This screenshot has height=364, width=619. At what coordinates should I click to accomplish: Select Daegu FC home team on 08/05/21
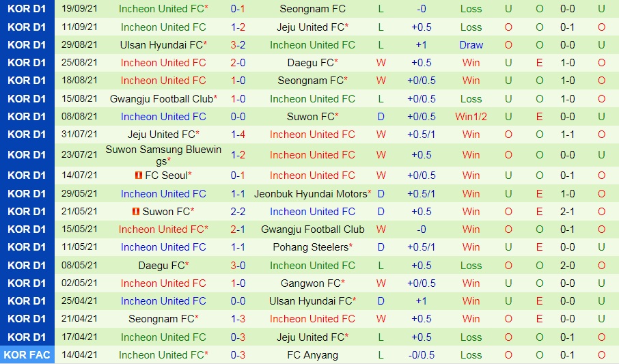pyautogui.click(x=162, y=265)
